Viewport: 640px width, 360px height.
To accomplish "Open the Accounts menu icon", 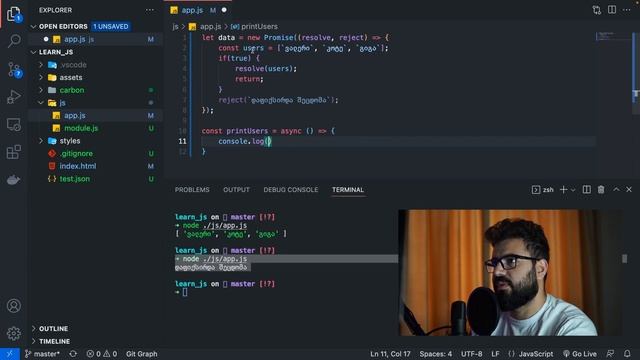I will (x=14, y=305).
